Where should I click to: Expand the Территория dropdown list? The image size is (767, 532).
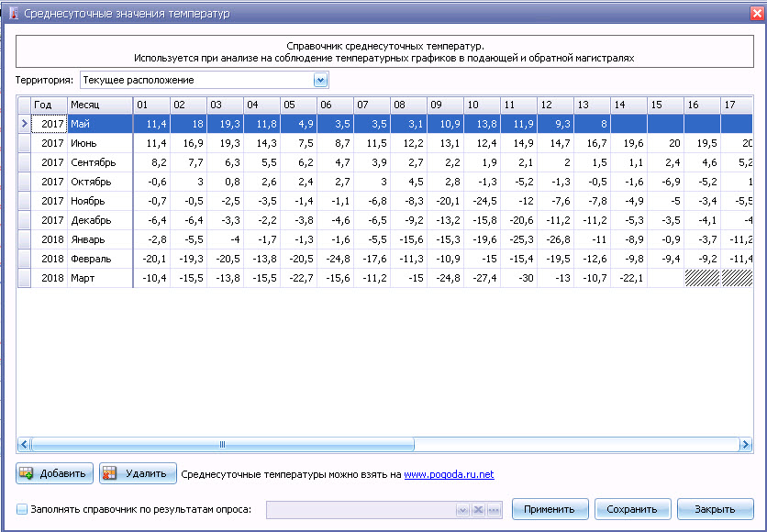(320, 80)
